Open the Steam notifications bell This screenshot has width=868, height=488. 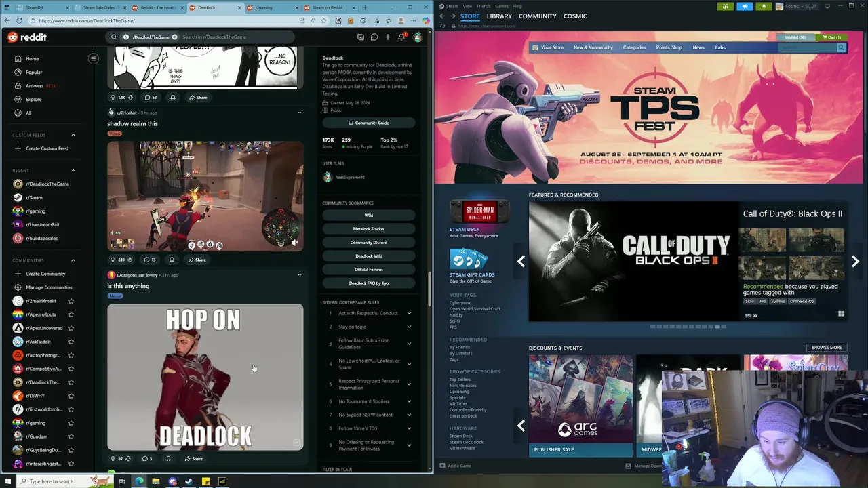[x=764, y=7]
